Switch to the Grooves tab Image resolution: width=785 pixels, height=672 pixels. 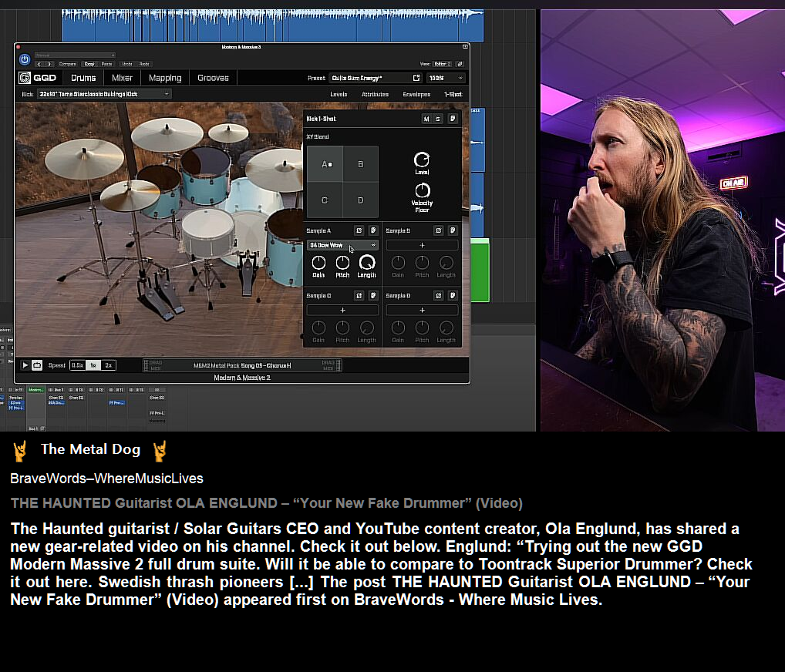[214, 78]
